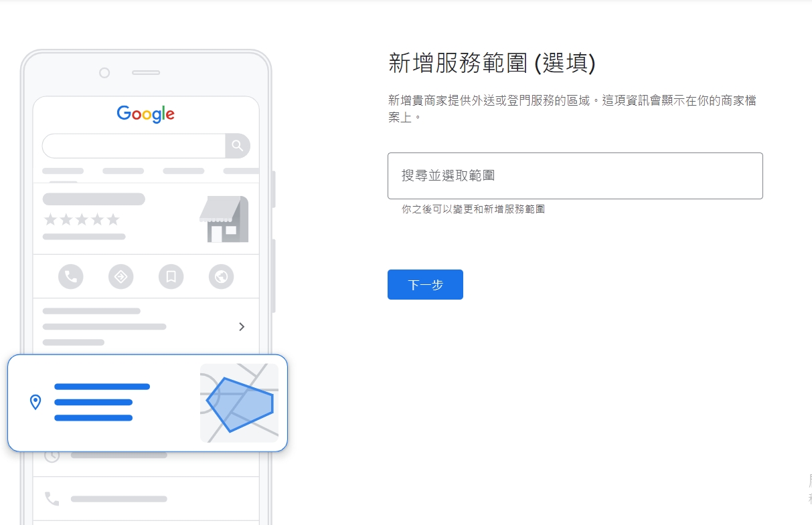The width and height of the screenshot is (812, 525).
Task: Click the blue 下一步 button
Action: [425, 285]
